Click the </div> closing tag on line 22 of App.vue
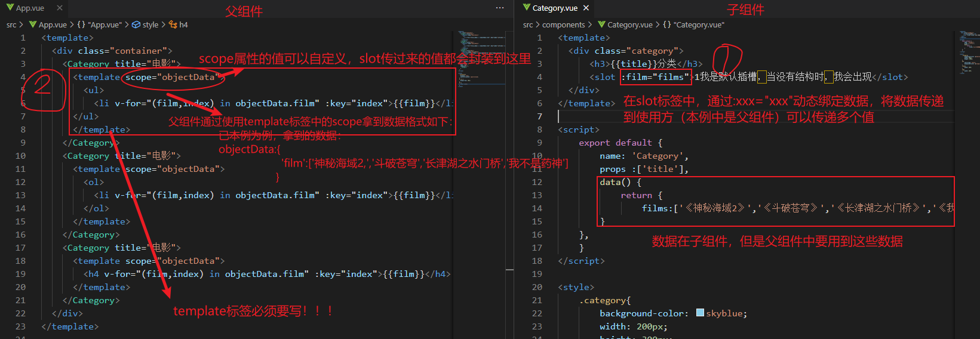 (x=67, y=313)
